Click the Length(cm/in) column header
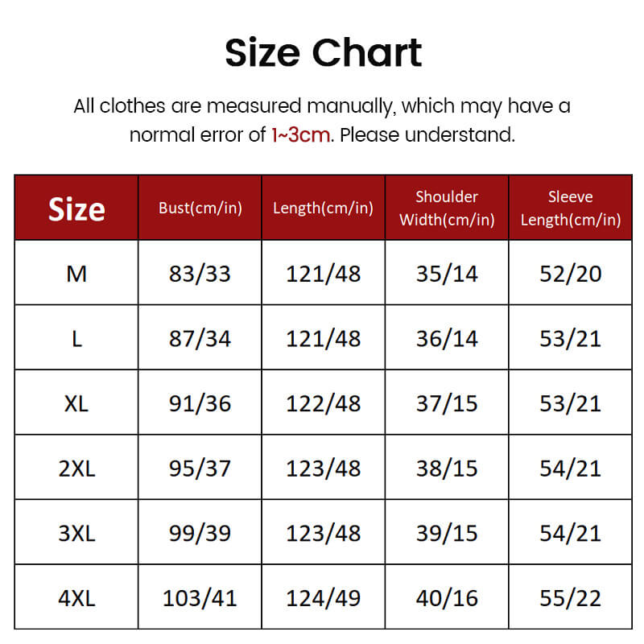Screen dimensions: 644x644 pos(323,208)
